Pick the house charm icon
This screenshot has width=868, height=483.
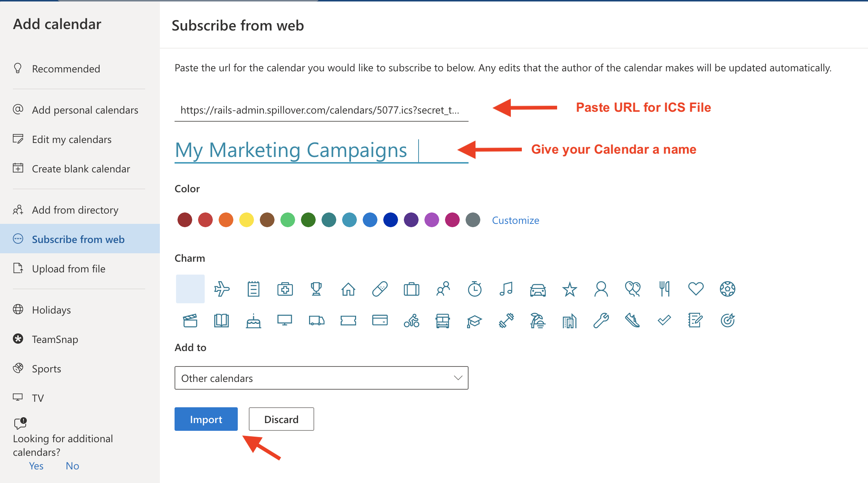tap(348, 289)
